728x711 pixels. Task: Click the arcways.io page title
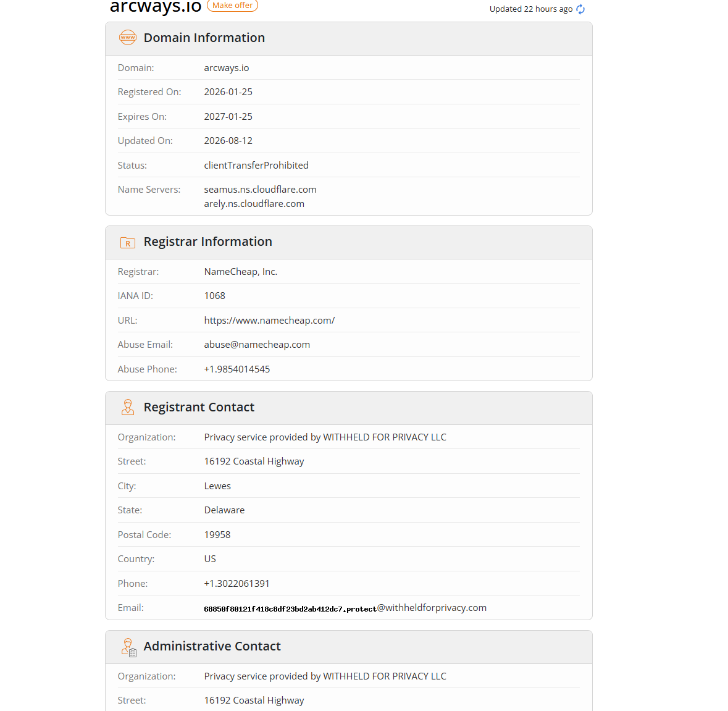tap(156, 7)
